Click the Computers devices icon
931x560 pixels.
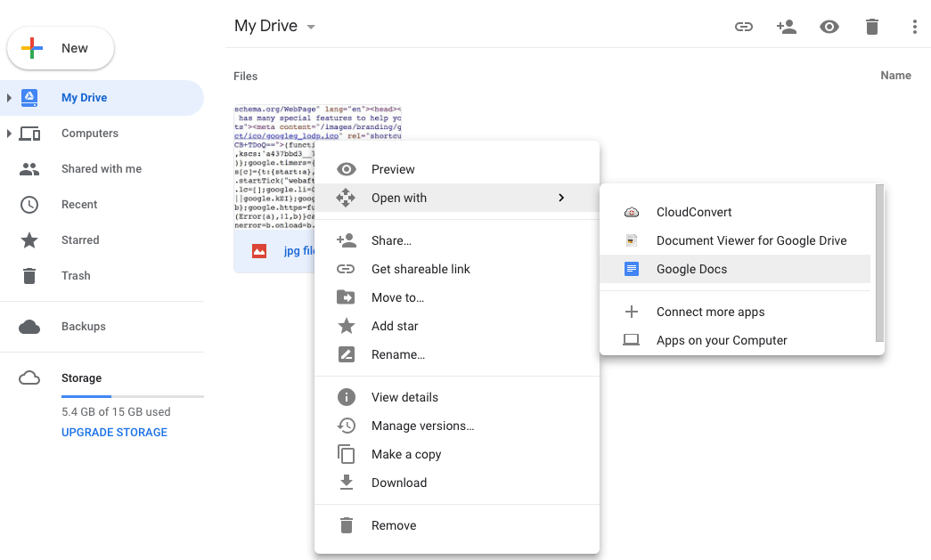(29, 134)
